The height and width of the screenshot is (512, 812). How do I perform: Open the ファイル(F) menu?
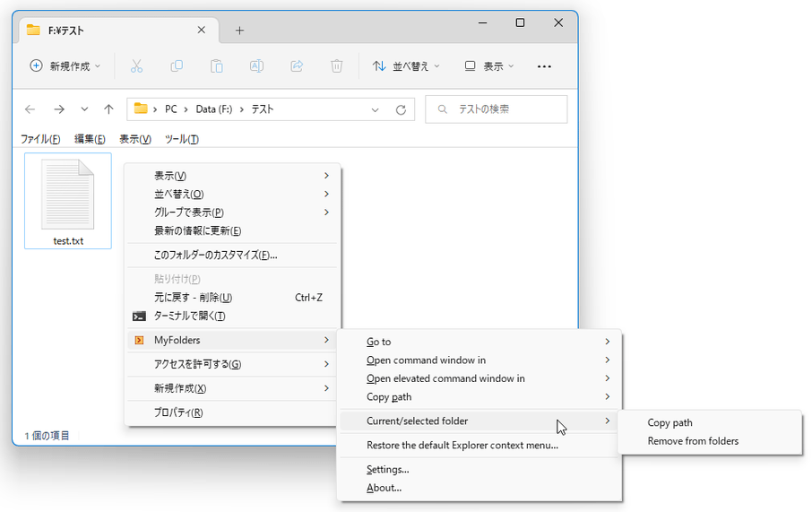point(40,139)
